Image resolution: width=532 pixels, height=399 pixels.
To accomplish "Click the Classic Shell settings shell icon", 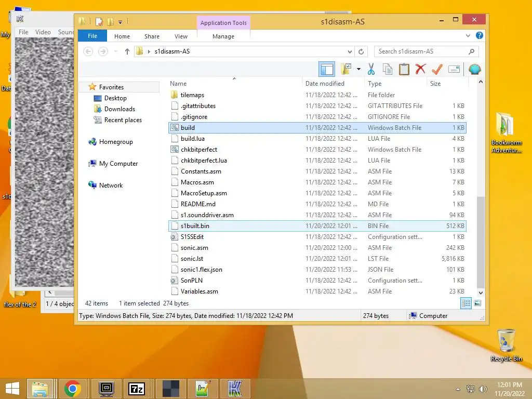I will 474,69.
